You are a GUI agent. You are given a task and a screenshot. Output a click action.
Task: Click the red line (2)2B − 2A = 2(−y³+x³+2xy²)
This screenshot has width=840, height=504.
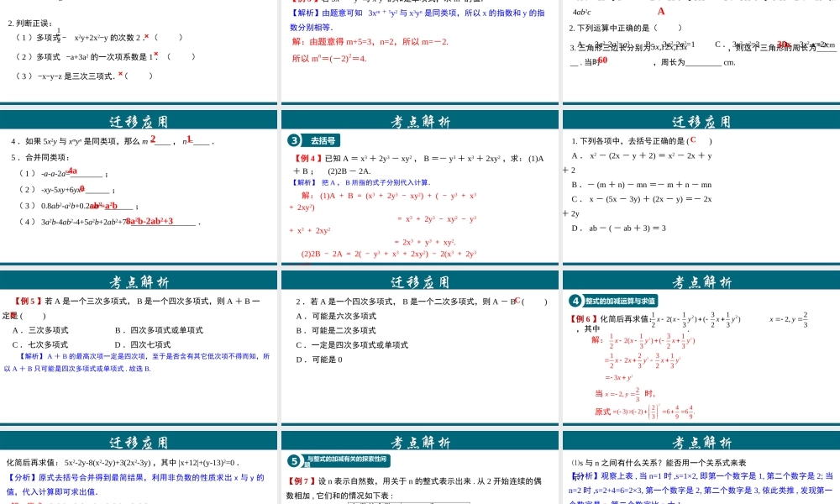tap(388, 254)
